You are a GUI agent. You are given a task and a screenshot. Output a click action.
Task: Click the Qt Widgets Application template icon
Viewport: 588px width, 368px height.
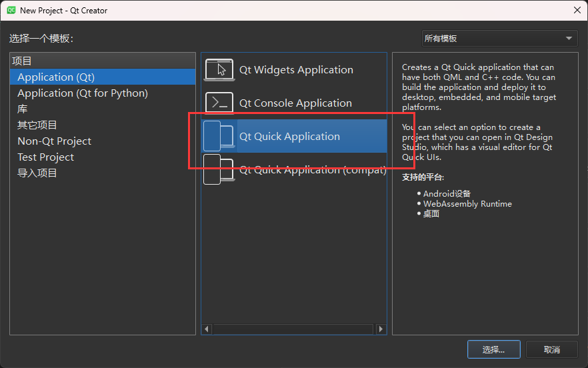pos(219,70)
